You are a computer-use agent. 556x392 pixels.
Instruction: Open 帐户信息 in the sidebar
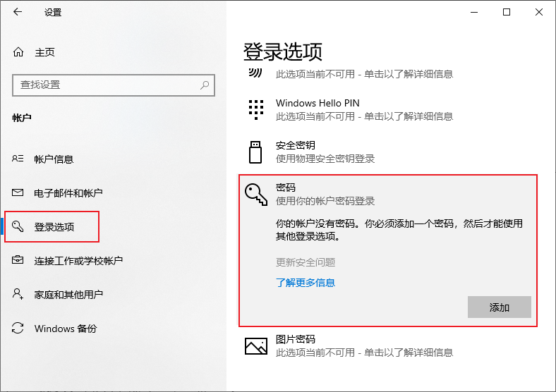pos(54,159)
